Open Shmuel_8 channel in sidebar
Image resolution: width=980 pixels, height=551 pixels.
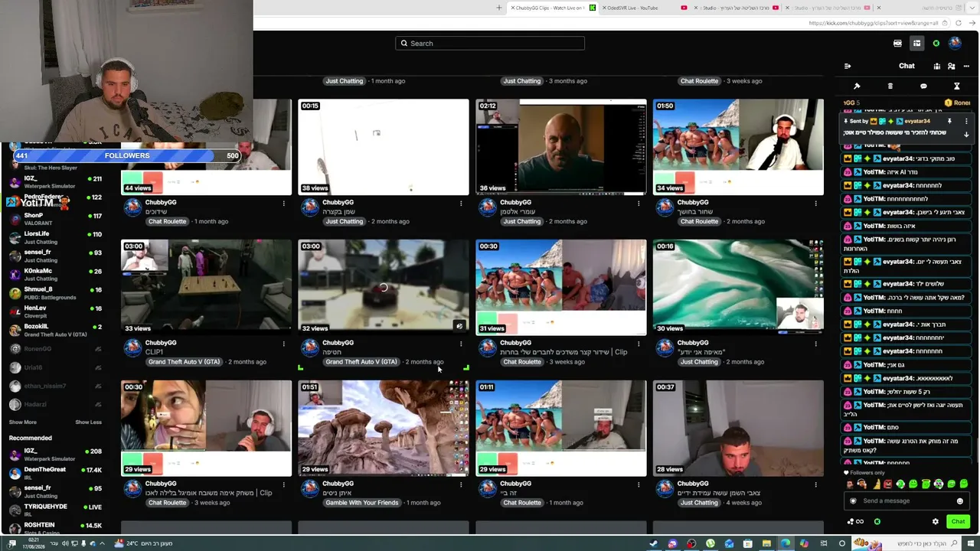pos(55,293)
